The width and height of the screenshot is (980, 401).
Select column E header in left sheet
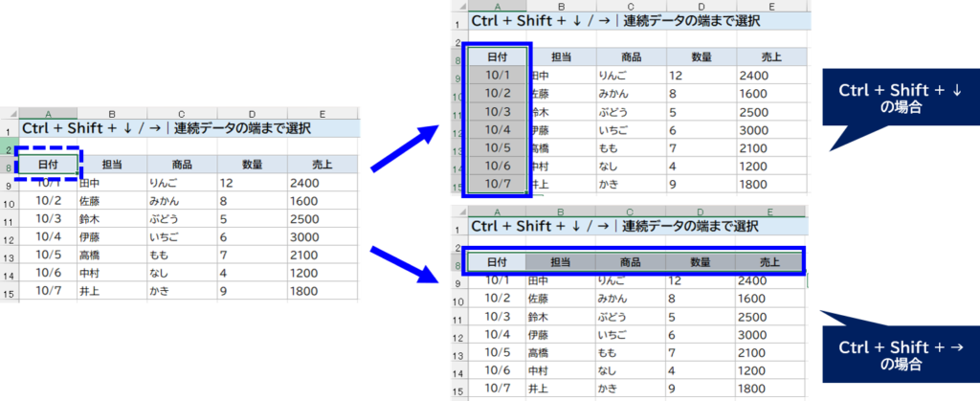coord(323,114)
